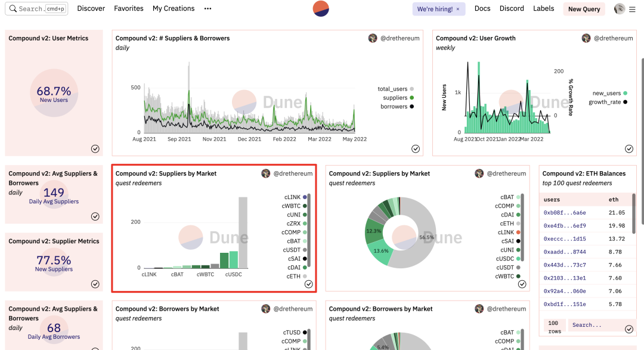Image resolution: width=644 pixels, height=350 pixels.
Task: Open address 0xeccc...1d15
Action: [x=565, y=239]
